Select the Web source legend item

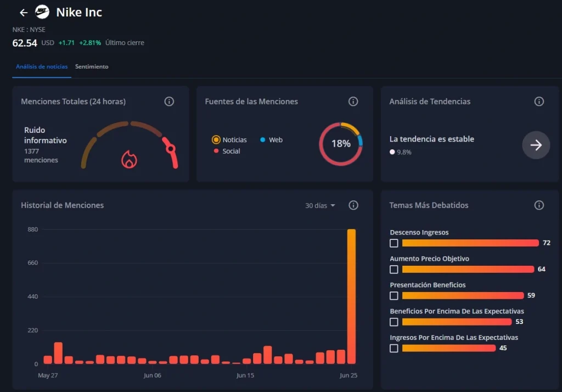(271, 140)
